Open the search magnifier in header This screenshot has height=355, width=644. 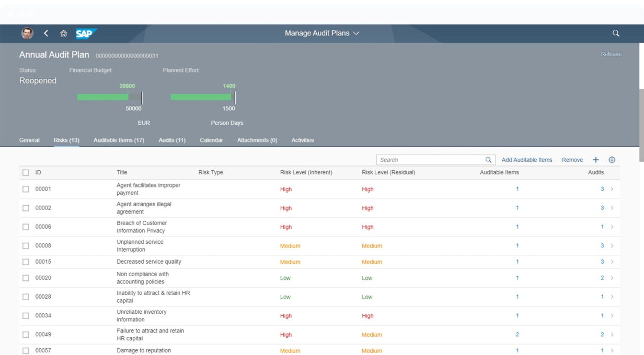click(x=616, y=33)
